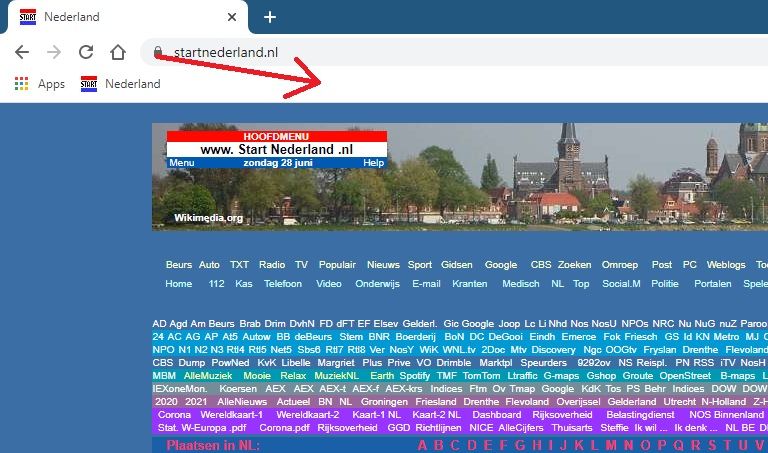Viewport: 768px width, 453px height.
Task: Open the Corona link
Action: pyautogui.click(x=174, y=415)
